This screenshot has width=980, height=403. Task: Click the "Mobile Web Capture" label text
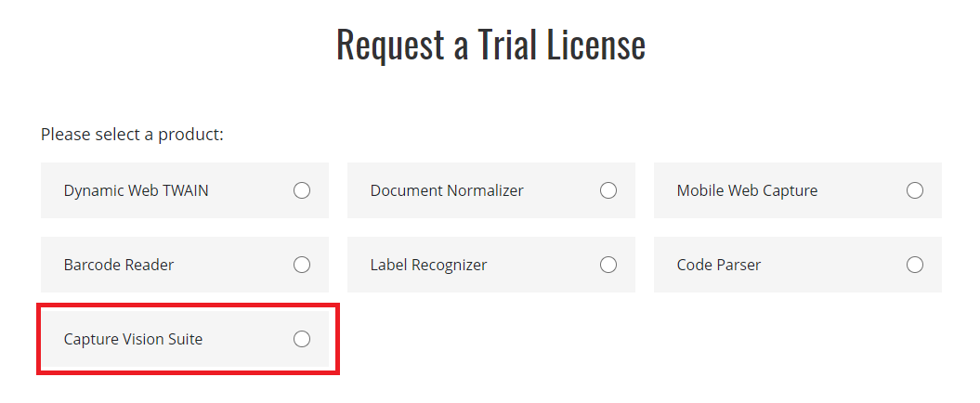point(747,190)
